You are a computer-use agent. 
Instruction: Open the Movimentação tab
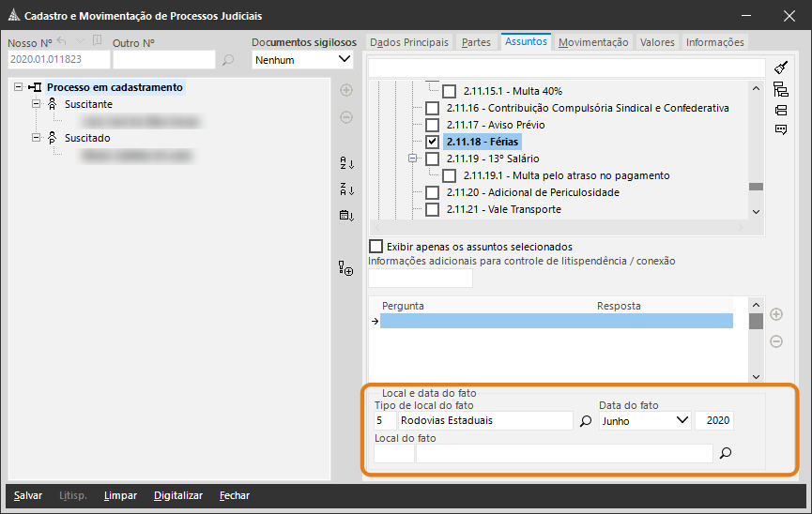(x=593, y=42)
